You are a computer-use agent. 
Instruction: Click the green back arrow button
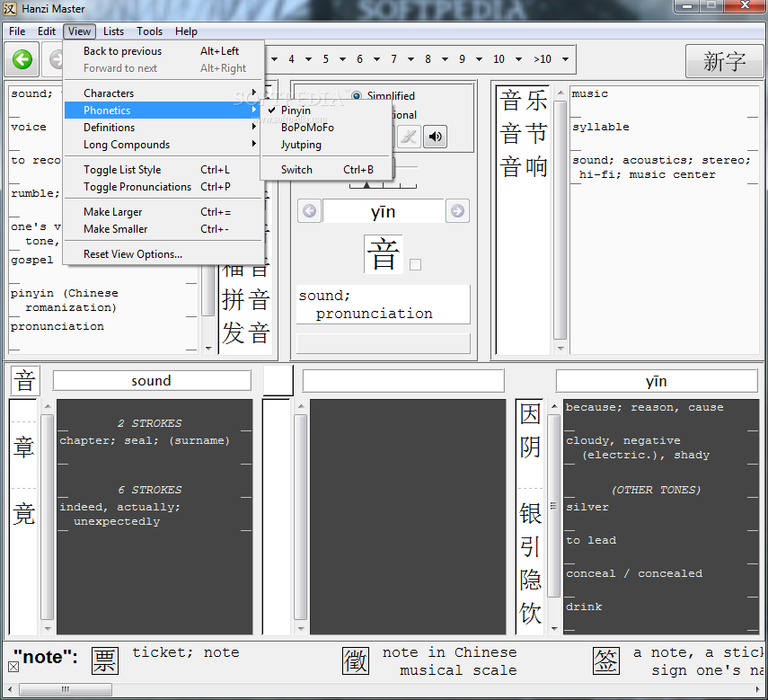click(22, 59)
